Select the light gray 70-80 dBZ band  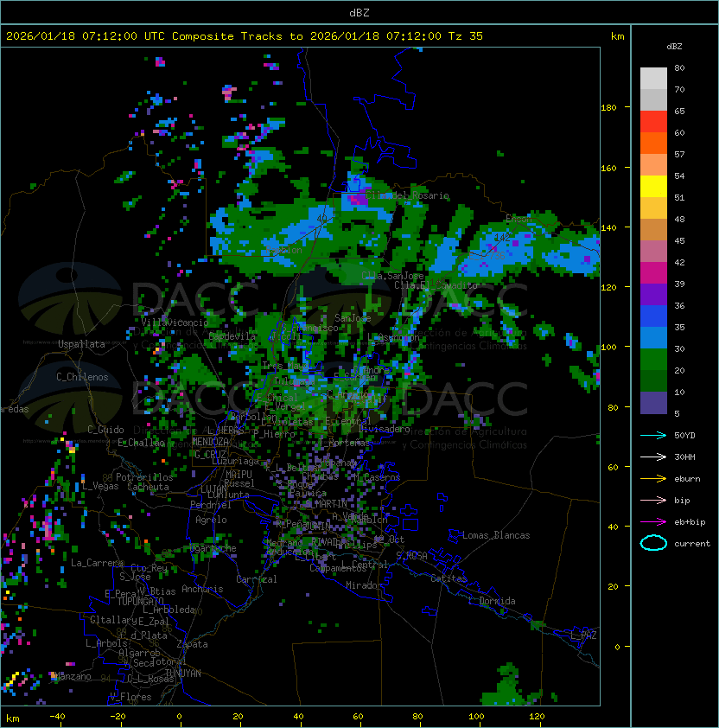point(653,79)
